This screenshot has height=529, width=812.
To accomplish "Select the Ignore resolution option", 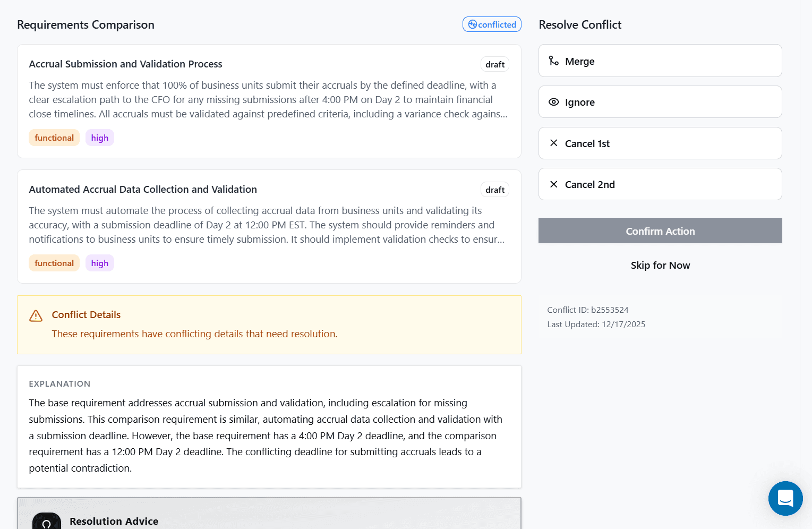I will tap(660, 101).
